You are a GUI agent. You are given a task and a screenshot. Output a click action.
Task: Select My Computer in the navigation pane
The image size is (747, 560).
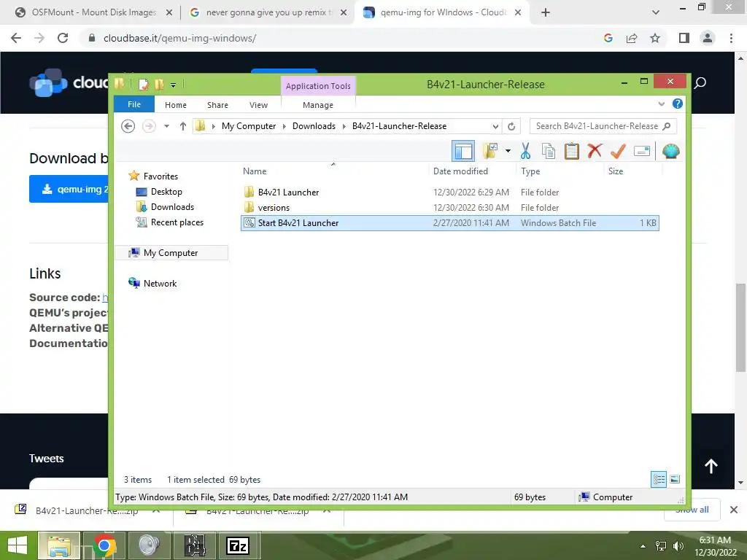tap(171, 253)
